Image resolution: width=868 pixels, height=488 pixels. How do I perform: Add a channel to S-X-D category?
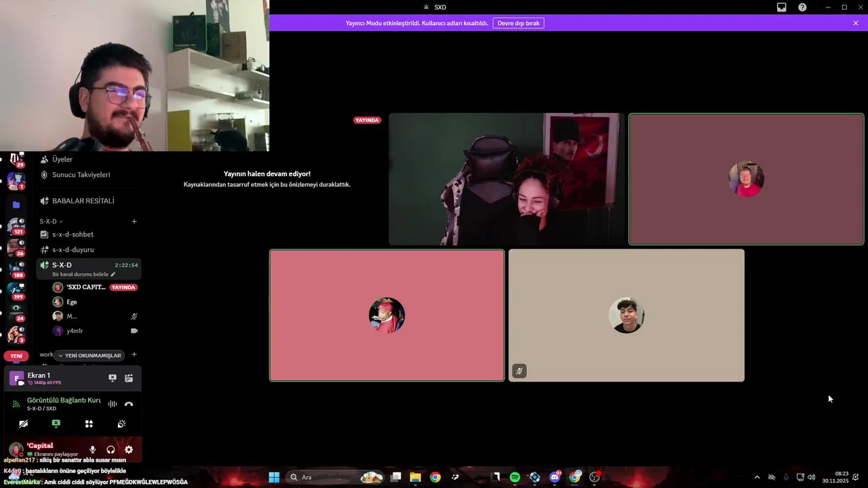pyautogui.click(x=134, y=222)
